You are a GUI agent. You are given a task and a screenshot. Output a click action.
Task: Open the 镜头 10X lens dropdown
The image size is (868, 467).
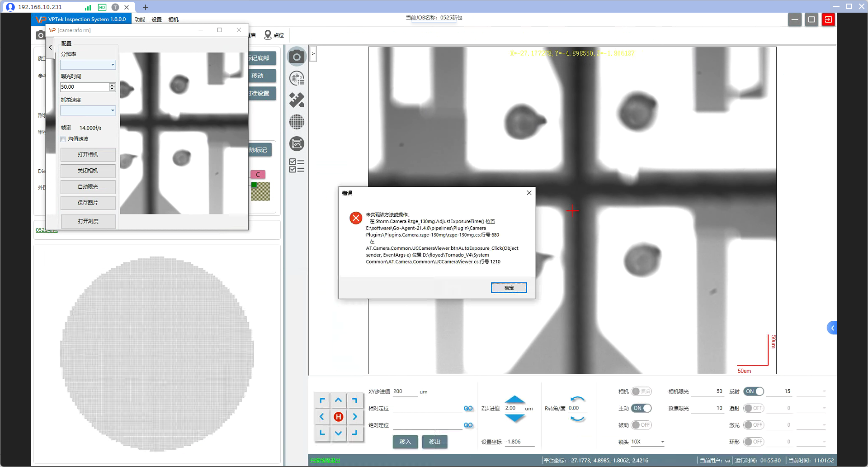point(648,442)
